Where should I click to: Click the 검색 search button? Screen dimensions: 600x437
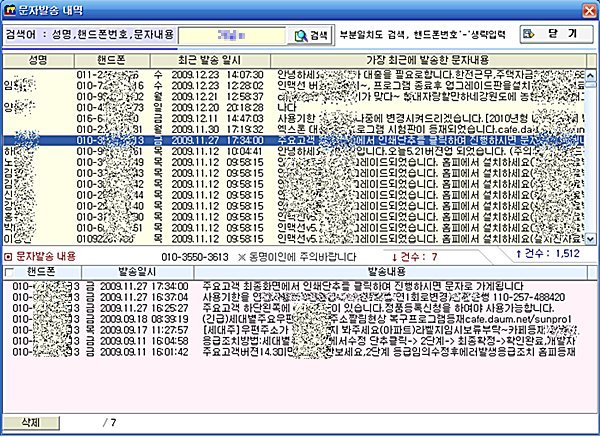click(311, 36)
